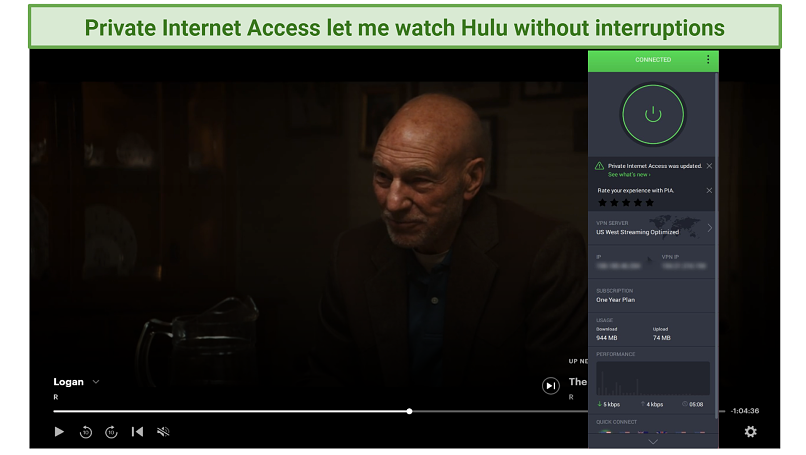
Task: Seek using the video progress handle
Action: [409, 411]
